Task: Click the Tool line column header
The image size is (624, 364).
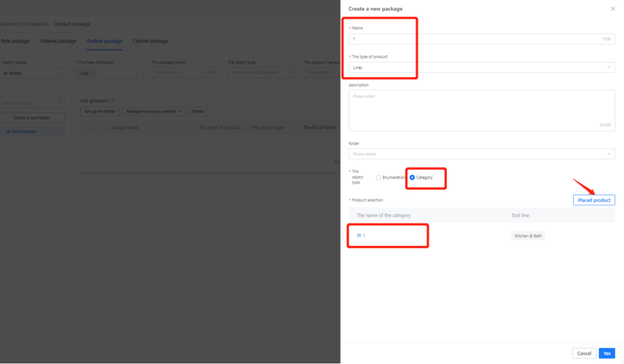Action: click(520, 215)
